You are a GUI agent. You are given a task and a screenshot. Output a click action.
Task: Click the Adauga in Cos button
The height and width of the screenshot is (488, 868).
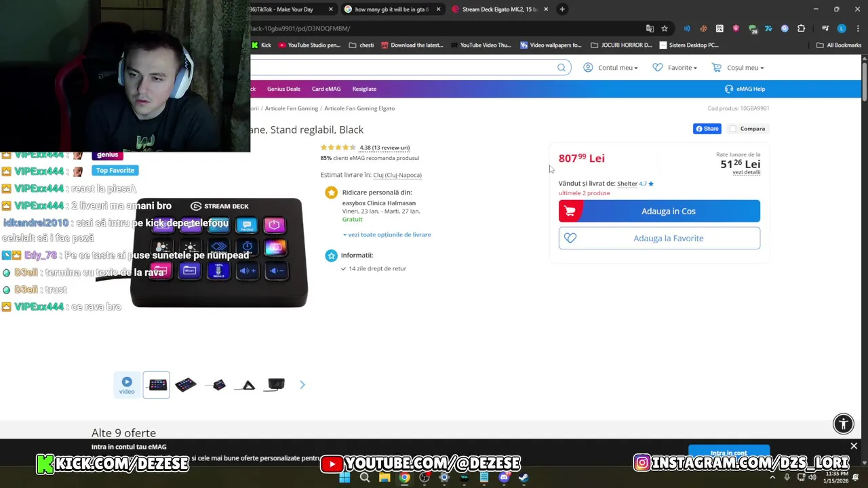tap(659, 211)
